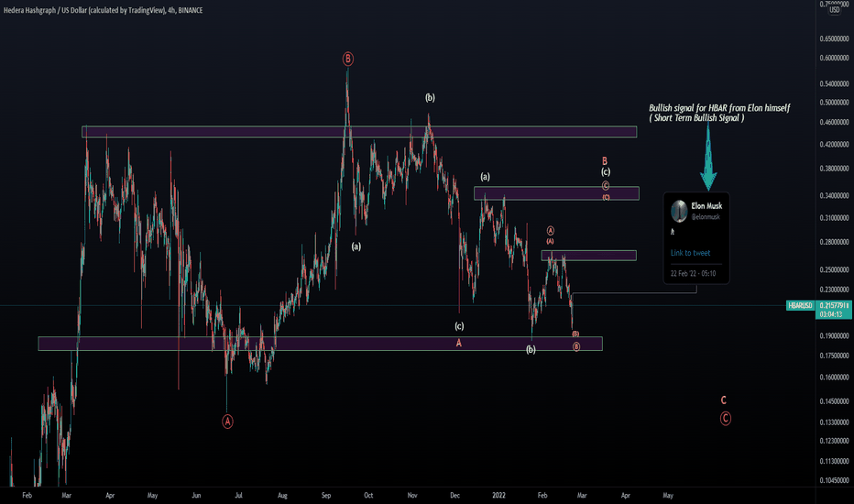Click the 0.11300000 price axis label
The width and height of the screenshot is (854, 504).
[x=834, y=462]
